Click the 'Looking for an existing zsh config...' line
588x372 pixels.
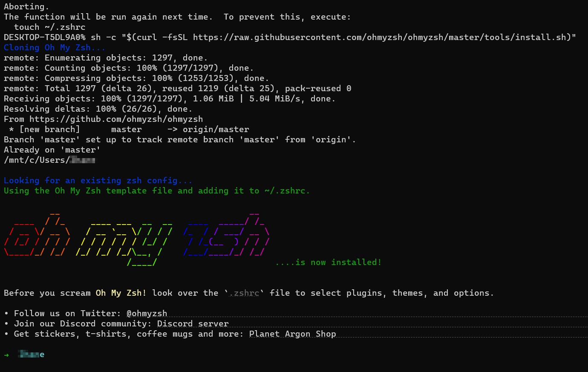click(x=98, y=181)
